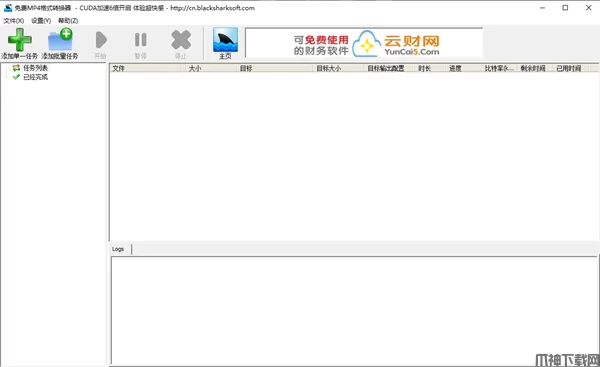Stop conversion with the X icon

click(181, 40)
